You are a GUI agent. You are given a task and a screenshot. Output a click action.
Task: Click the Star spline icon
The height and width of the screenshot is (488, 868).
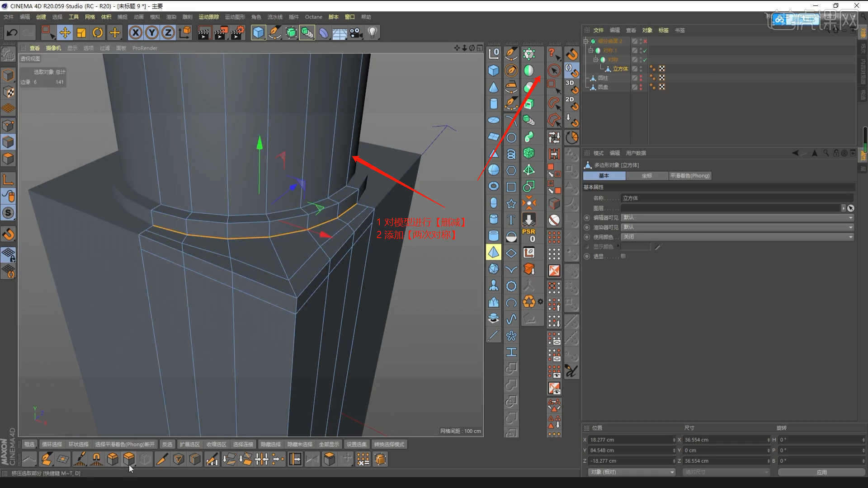pyautogui.click(x=511, y=203)
